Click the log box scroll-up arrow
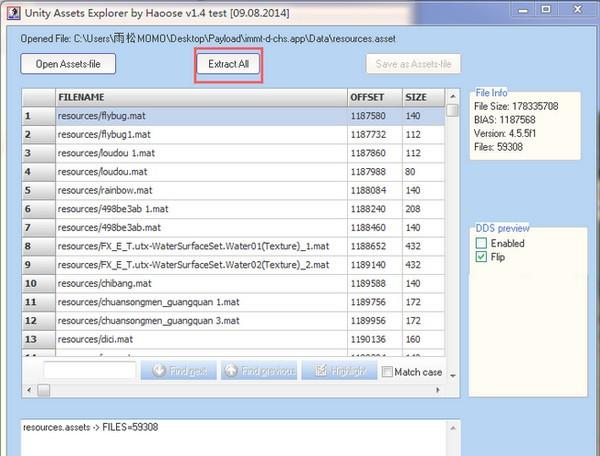The height and width of the screenshot is (456, 600). pyautogui.click(x=453, y=428)
